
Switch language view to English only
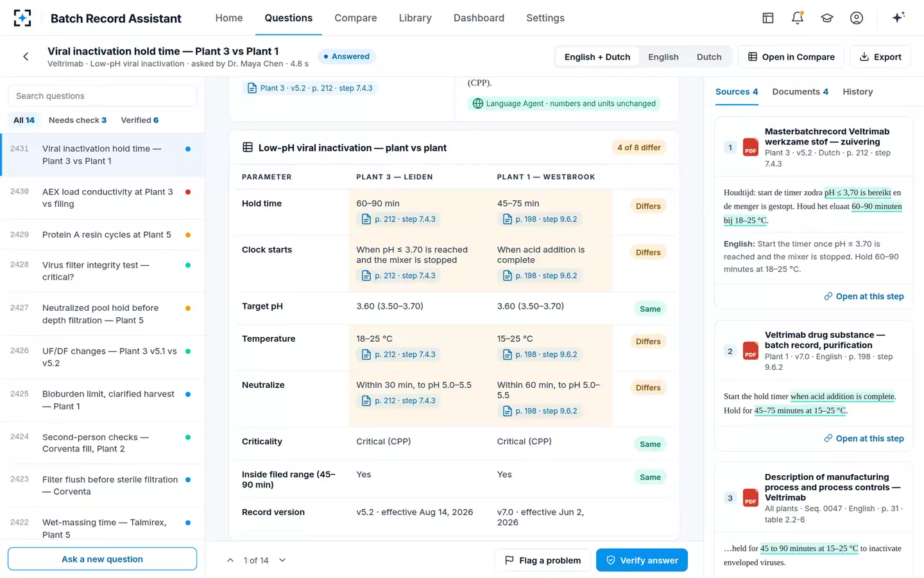663,57
